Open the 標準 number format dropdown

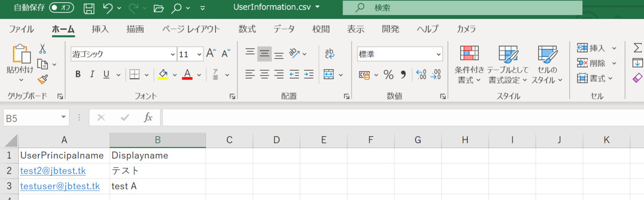point(439,54)
